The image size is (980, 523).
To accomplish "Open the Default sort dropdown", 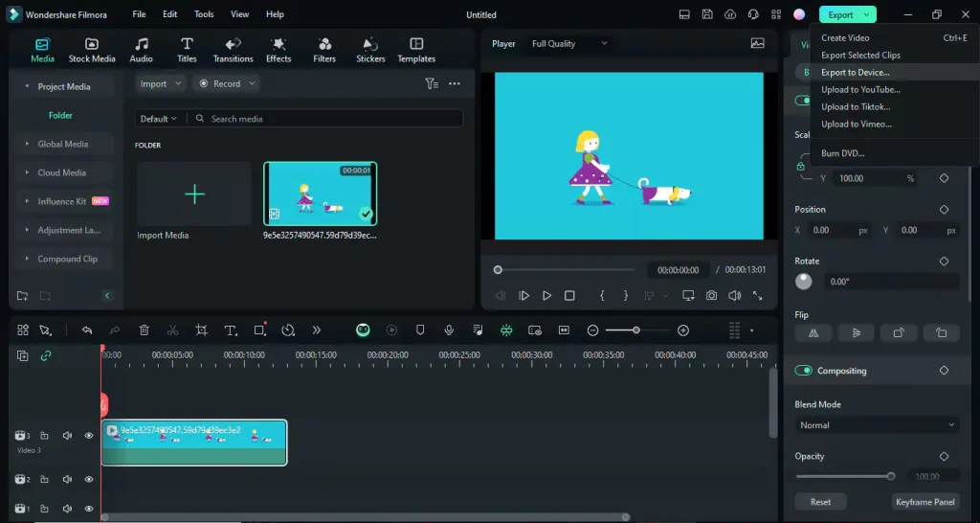I will click(x=158, y=119).
